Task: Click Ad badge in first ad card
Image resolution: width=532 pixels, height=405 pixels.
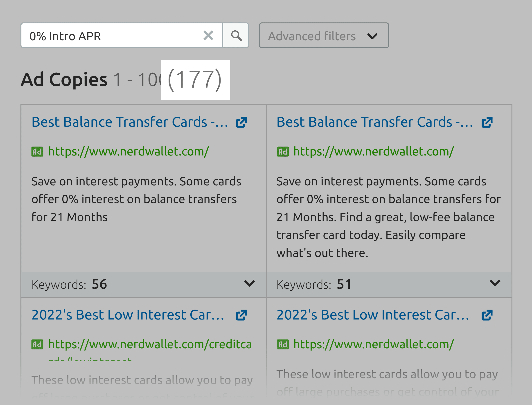Action: coord(37,152)
